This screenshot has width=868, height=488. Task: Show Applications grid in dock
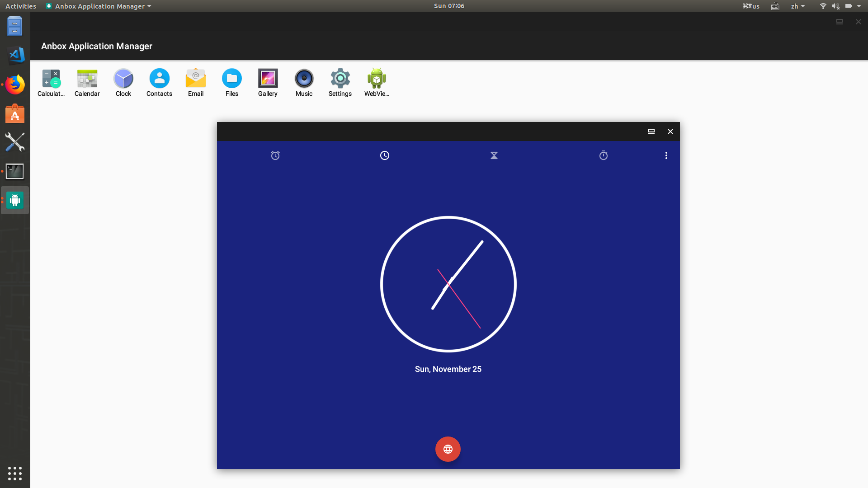tap(15, 473)
